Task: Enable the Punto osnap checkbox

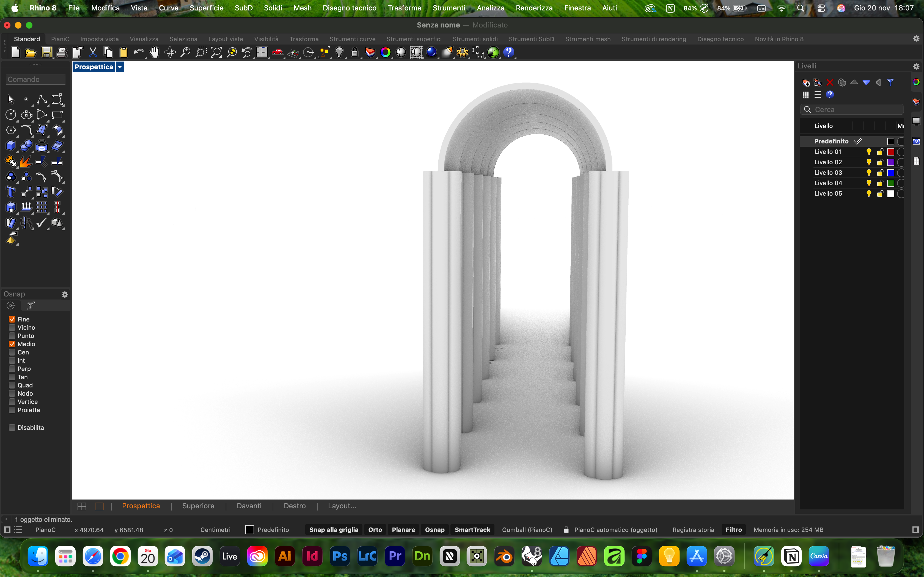Action: coord(12,335)
